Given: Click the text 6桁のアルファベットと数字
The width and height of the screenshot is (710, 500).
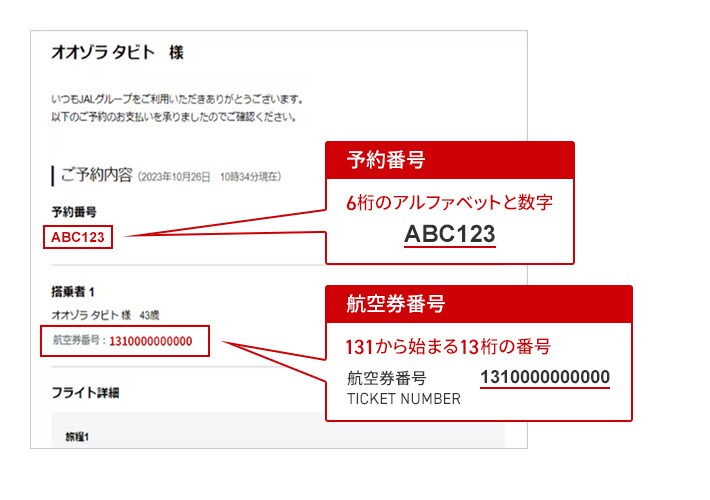Looking at the screenshot, I should (x=450, y=202).
